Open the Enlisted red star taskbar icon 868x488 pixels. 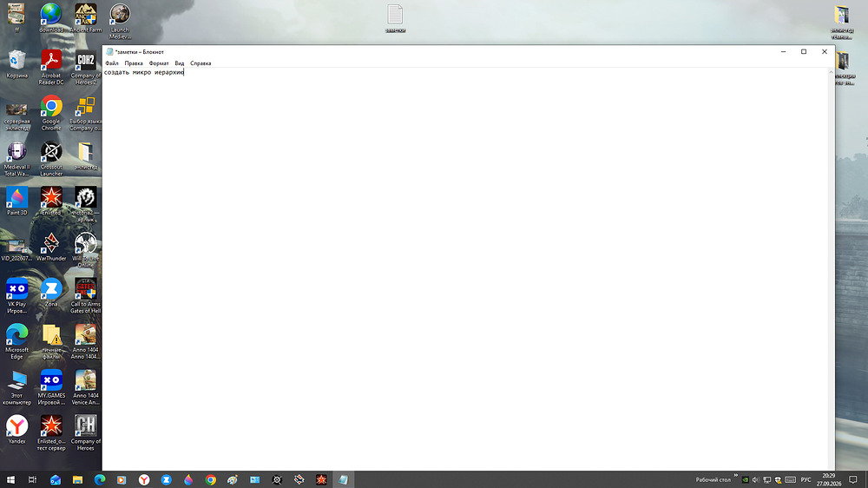click(321, 479)
